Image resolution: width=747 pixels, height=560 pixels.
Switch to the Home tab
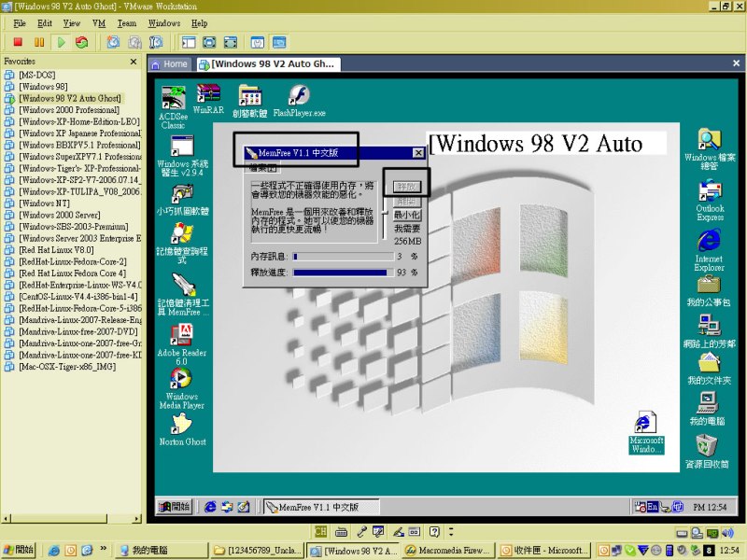(170, 64)
